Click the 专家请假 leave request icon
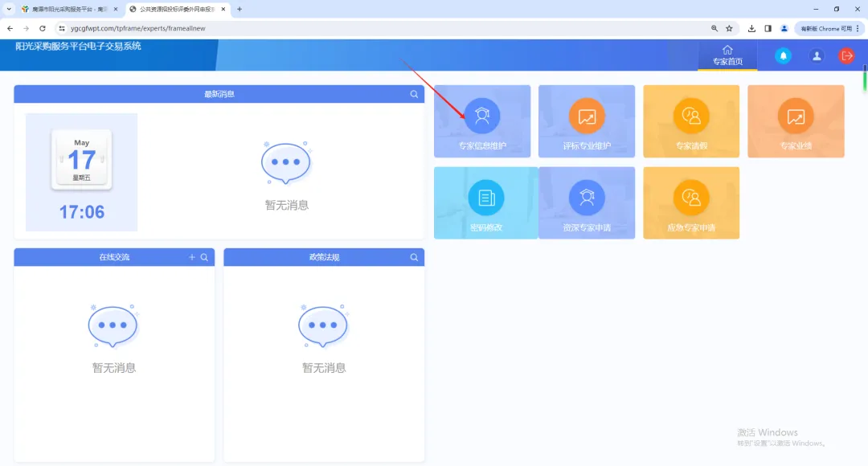Image resolution: width=868 pixels, height=466 pixels. (691, 117)
